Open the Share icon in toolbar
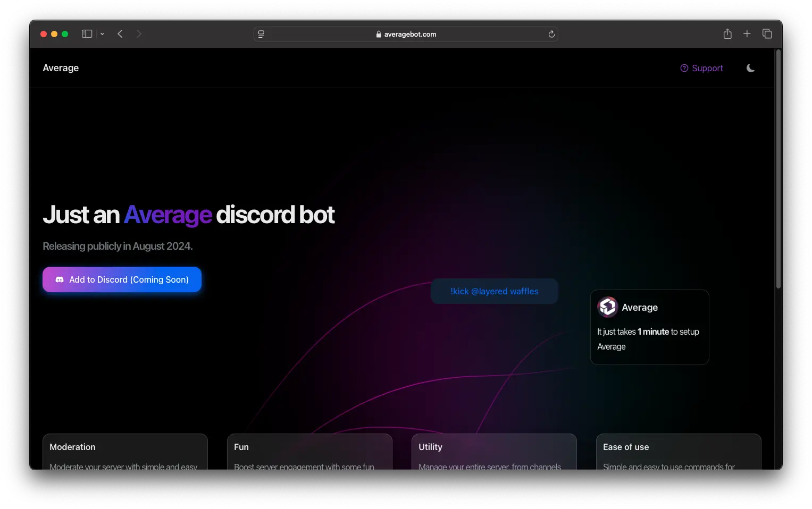The width and height of the screenshot is (812, 509). pyautogui.click(x=727, y=34)
